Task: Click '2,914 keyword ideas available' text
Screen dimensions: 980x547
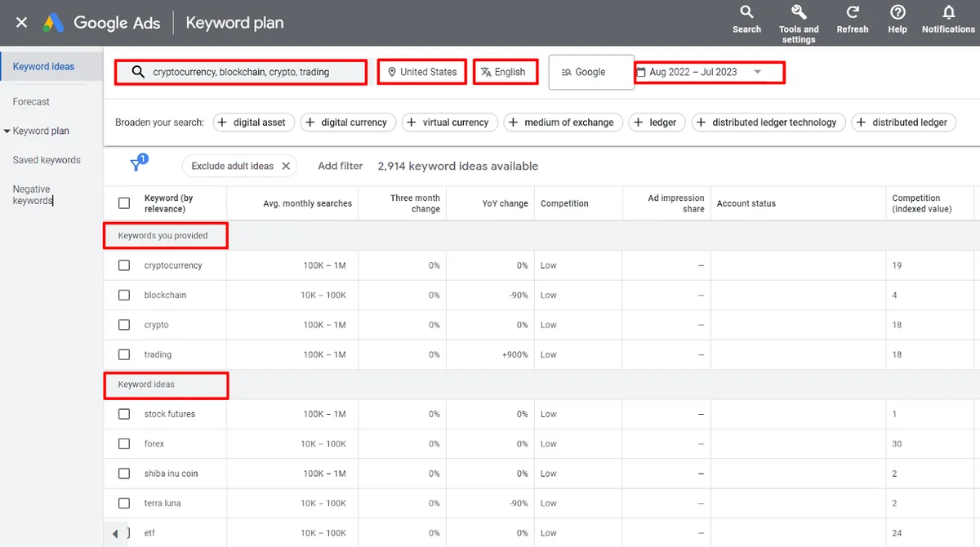Action: (x=458, y=166)
